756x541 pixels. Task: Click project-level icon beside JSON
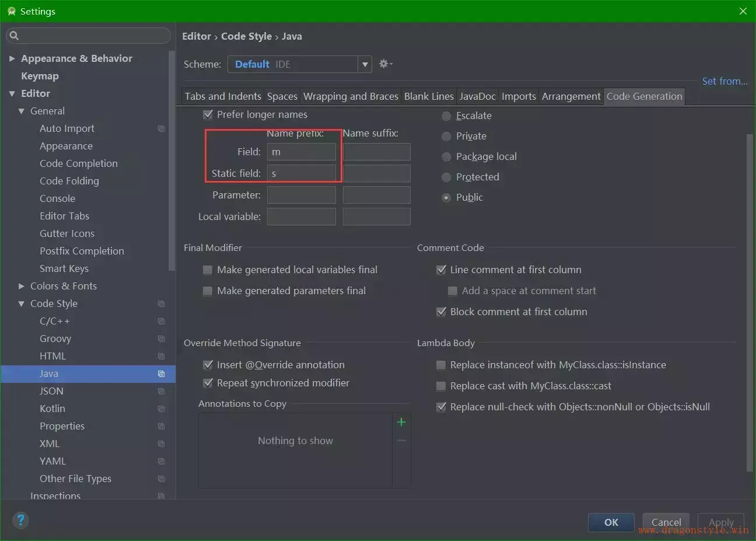point(162,391)
